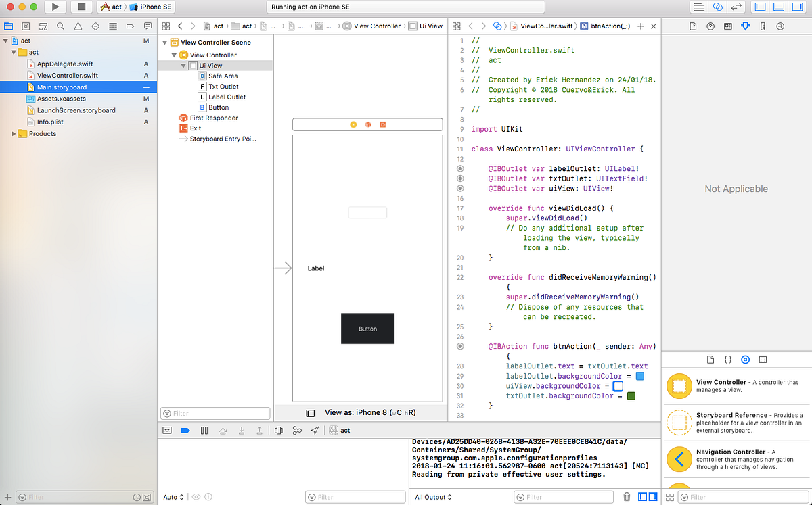The image size is (812, 505).
Task: Expand the Products group
Action: pos(12,133)
